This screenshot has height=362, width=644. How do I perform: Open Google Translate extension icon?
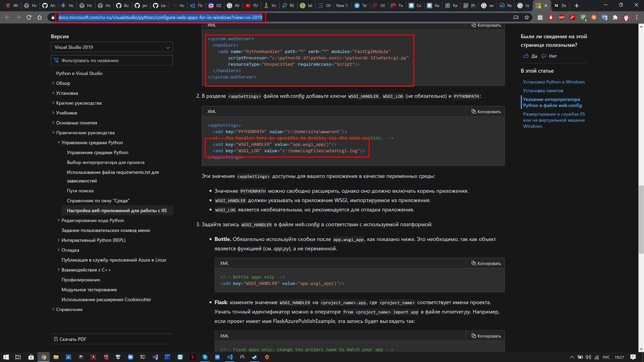605,17
